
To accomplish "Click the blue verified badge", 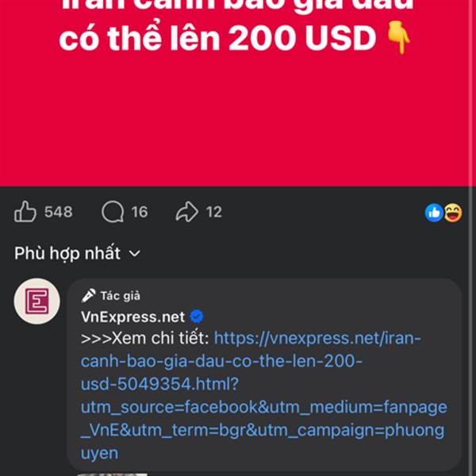I will click(x=197, y=317).
